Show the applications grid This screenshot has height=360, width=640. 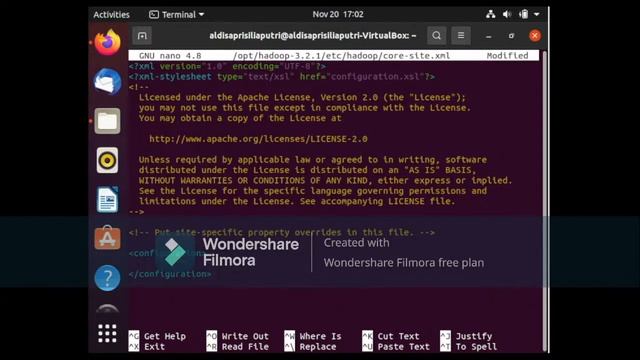tap(107, 333)
